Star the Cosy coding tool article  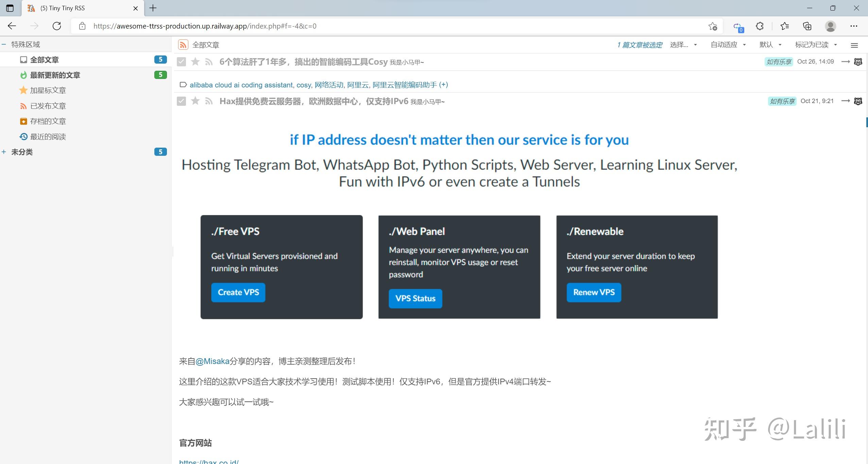click(x=195, y=62)
